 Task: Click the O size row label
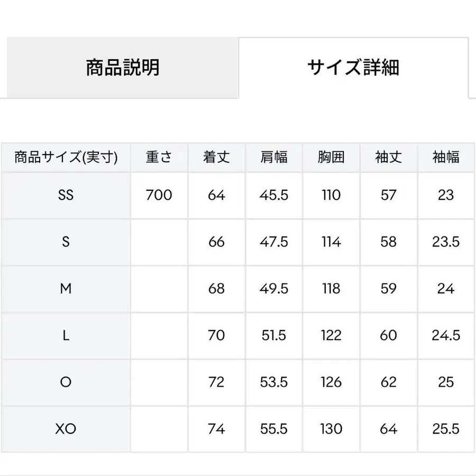point(66,382)
